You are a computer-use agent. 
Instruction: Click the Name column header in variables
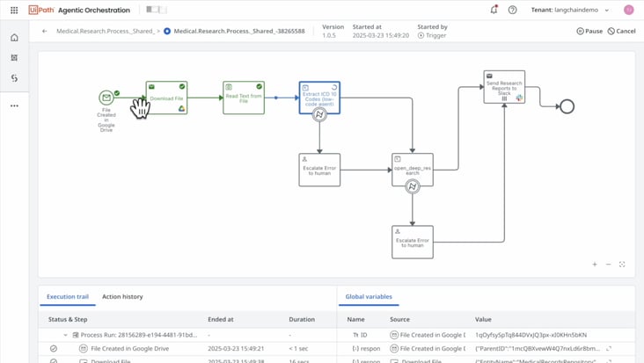click(x=355, y=319)
